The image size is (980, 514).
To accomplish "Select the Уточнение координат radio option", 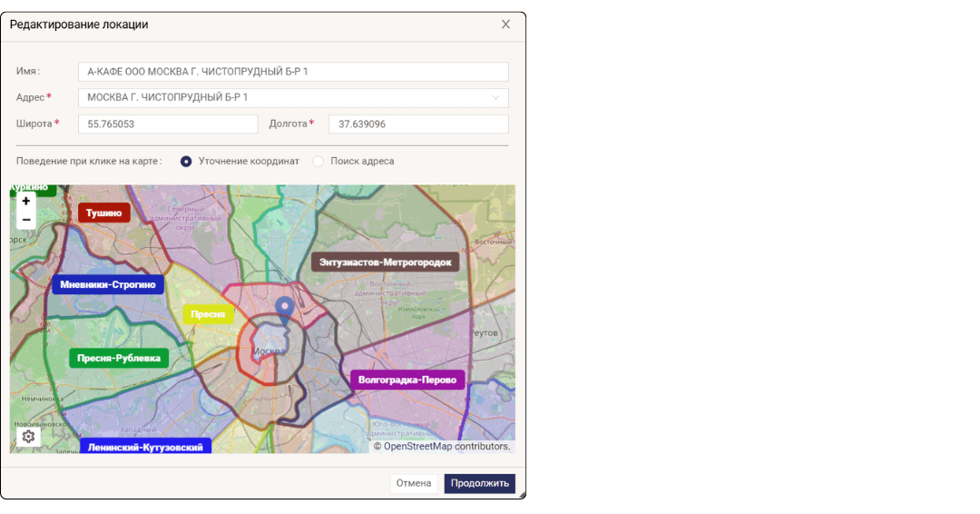I will pyautogui.click(x=186, y=162).
